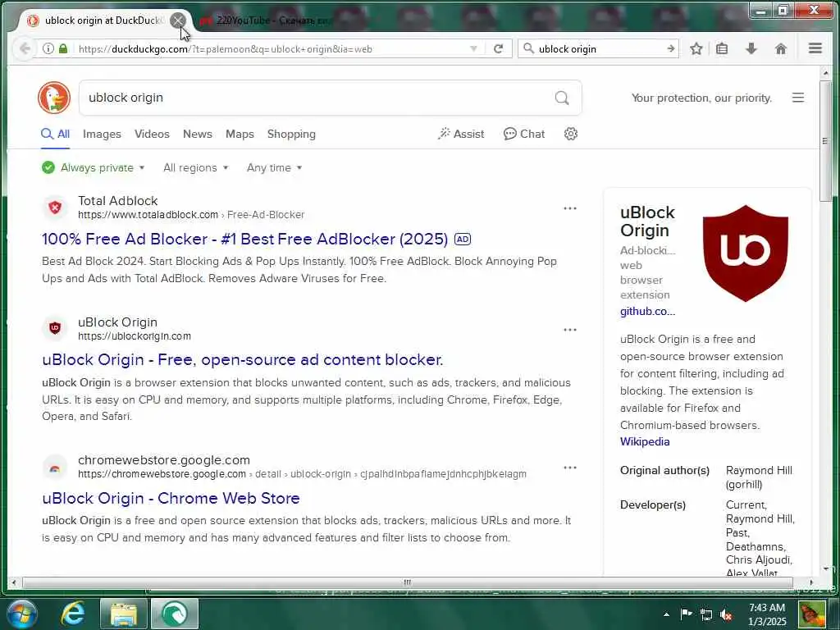This screenshot has height=630, width=840.
Task: Open search settings gear icon
Action: [571, 134]
